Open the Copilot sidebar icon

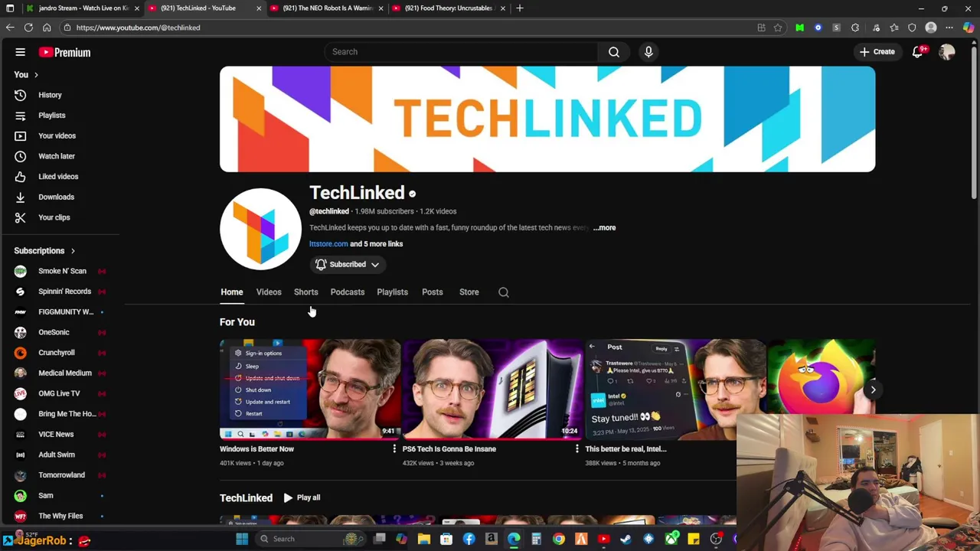[969, 28]
